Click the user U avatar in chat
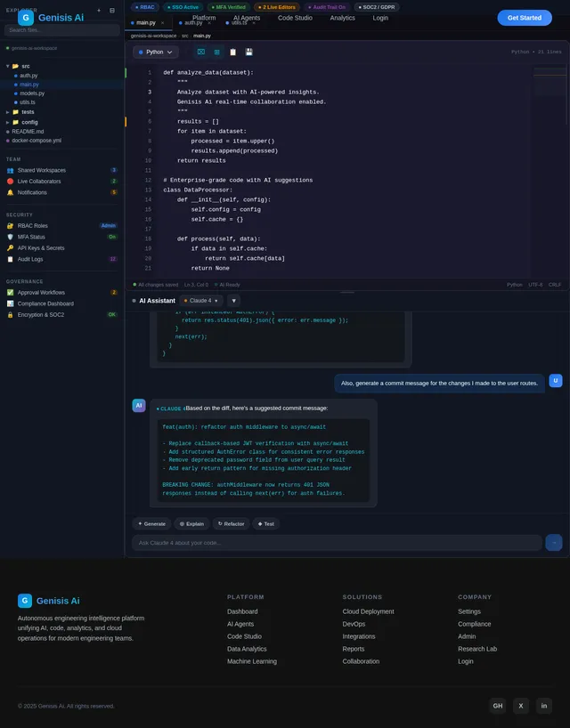The width and height of the screenshot is (570, 728). pyautogui.click(x=556, y=381)
